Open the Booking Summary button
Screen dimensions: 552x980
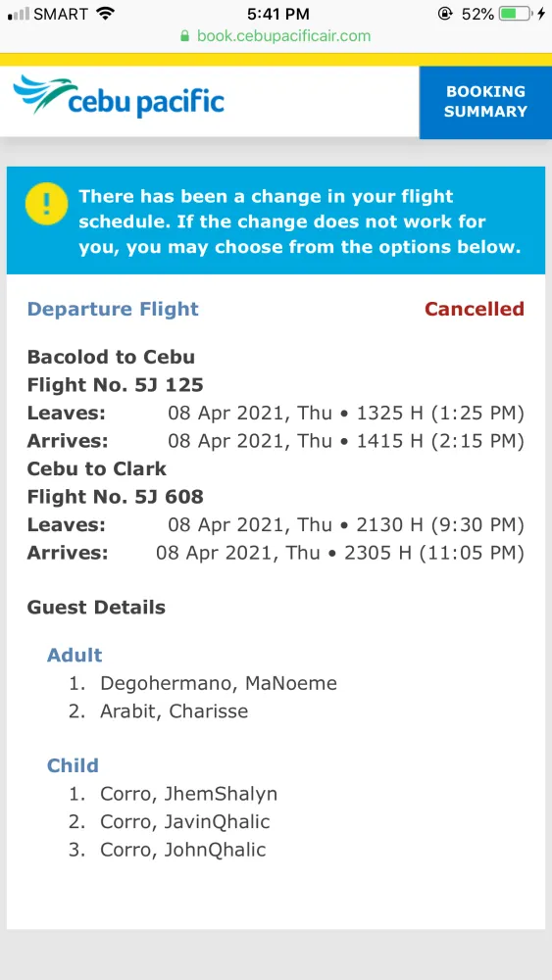pyautogui.click(x=485, y=102)
